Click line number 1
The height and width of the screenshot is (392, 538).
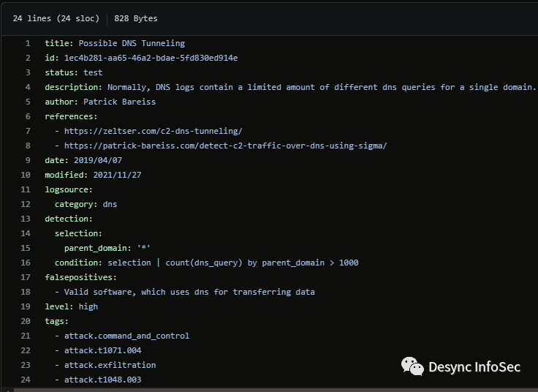28,43
